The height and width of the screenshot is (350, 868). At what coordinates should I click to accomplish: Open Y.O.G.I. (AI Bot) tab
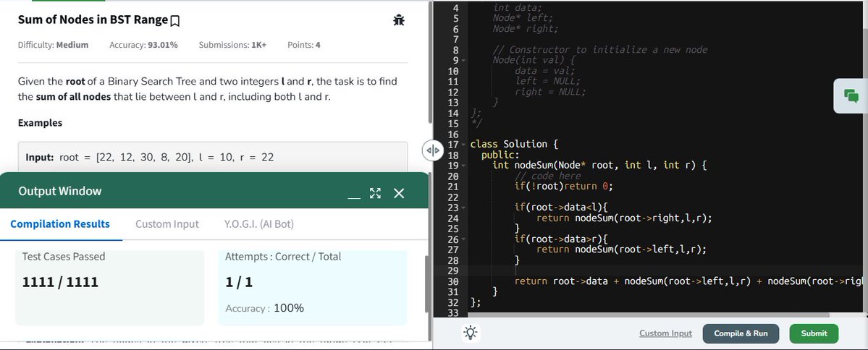259,224
